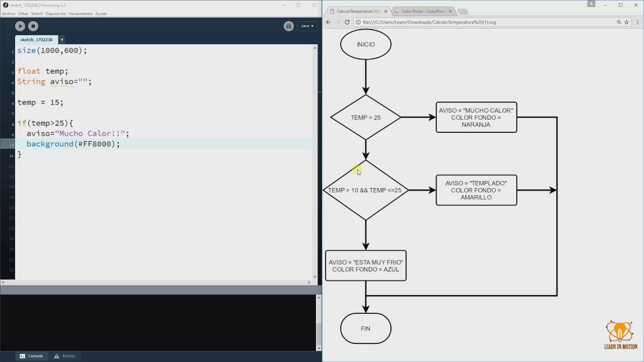This screenshot has height=362, width=644.
Task: Click the 'if(temp>25){' code line
Action: tap(45, 123)
